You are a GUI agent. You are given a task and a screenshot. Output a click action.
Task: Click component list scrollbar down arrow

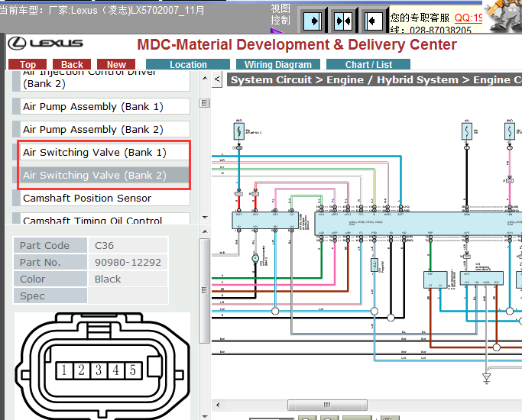pyautogui.click(x=205, y=218)
